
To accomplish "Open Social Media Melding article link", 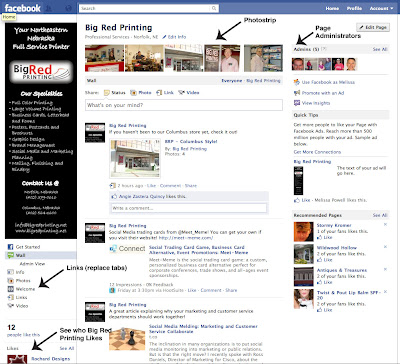I will 203,329.
